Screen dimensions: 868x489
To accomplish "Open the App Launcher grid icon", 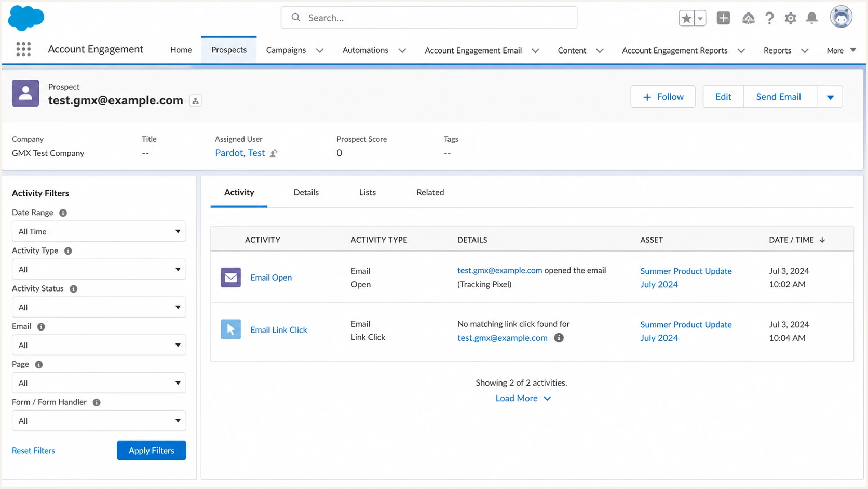I will [23, 49].
